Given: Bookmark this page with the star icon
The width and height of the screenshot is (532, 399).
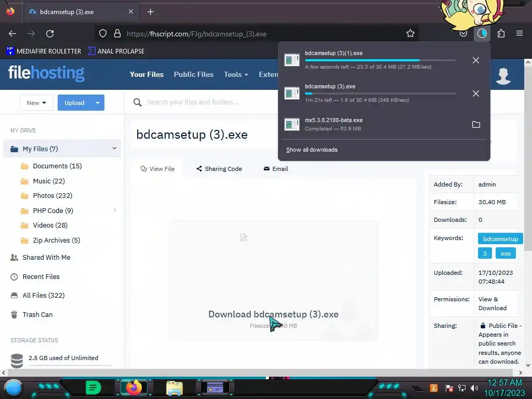Looking at the screenshot, I should click(x=410, y=34).
